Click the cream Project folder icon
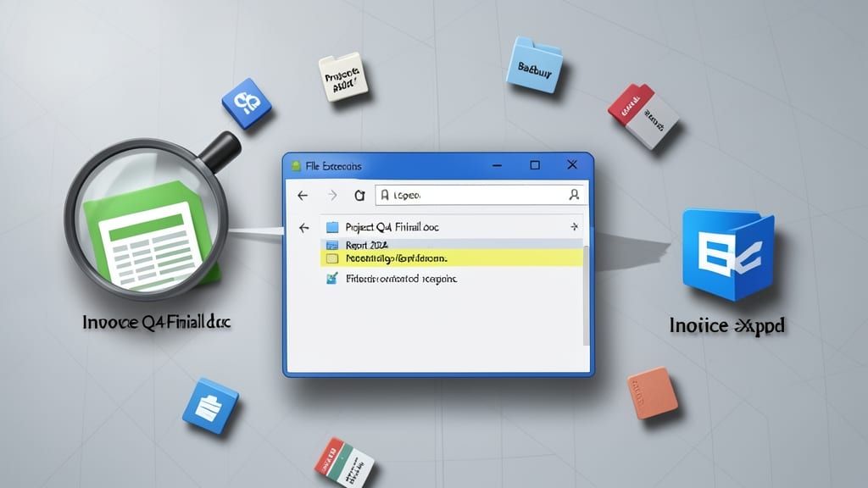Screen dimensions: 868x488 point(342,76)
